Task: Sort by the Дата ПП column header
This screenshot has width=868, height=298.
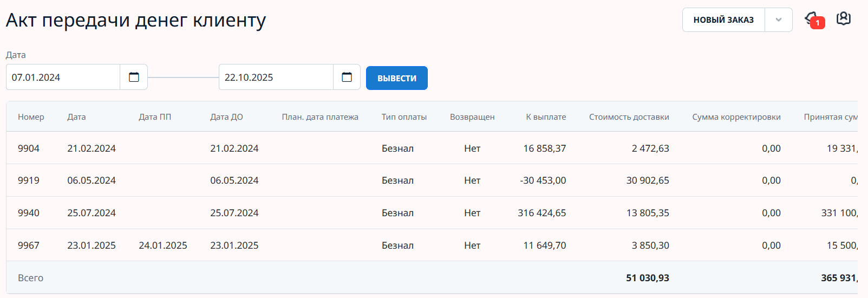Action: pos(155,117)
